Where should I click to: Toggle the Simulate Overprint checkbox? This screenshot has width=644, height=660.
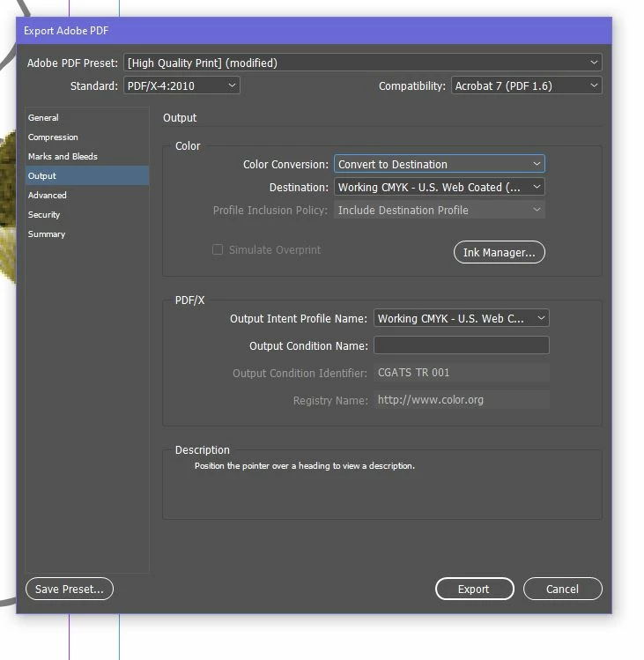[218, 249]
